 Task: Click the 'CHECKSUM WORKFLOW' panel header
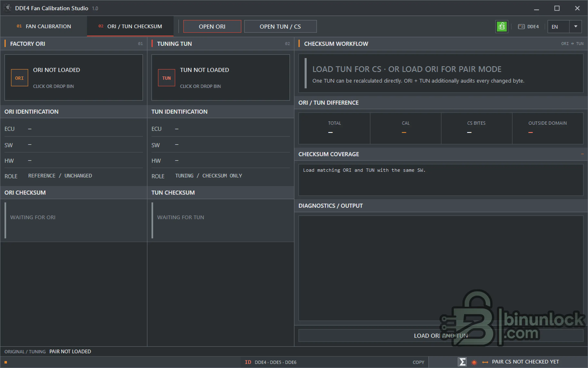(441, 44)
